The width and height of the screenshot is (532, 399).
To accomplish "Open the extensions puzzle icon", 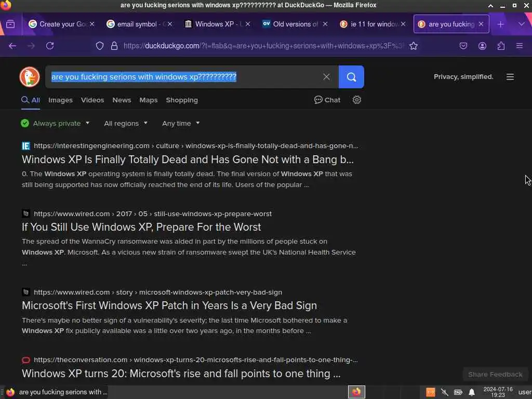I will coord(501,46).
